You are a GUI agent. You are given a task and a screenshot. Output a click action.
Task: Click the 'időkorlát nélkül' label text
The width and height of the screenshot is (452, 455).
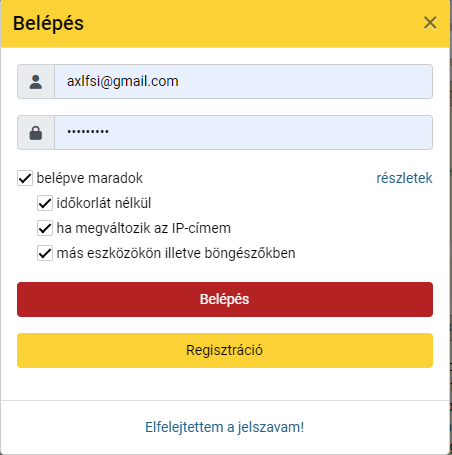click(x=104, y=203)
